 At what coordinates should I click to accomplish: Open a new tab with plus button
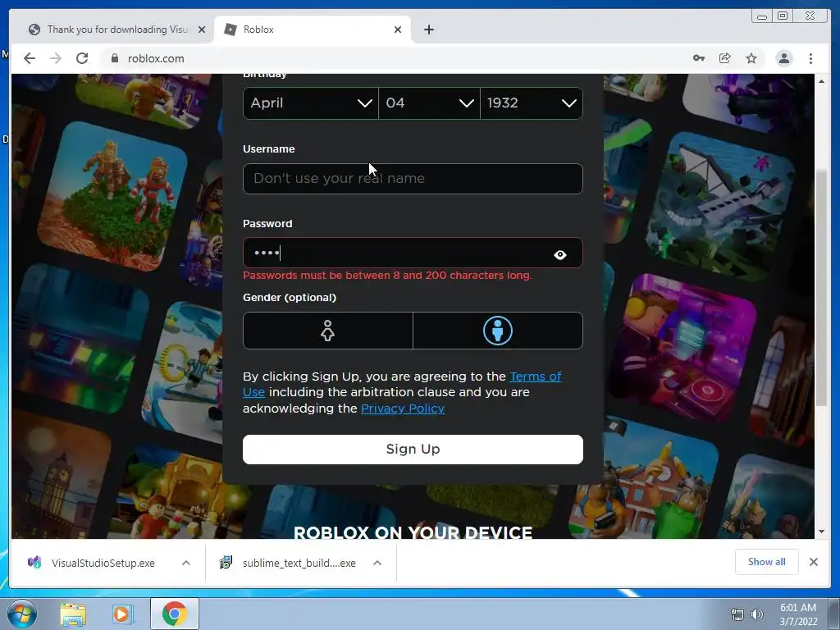[428, 30]
